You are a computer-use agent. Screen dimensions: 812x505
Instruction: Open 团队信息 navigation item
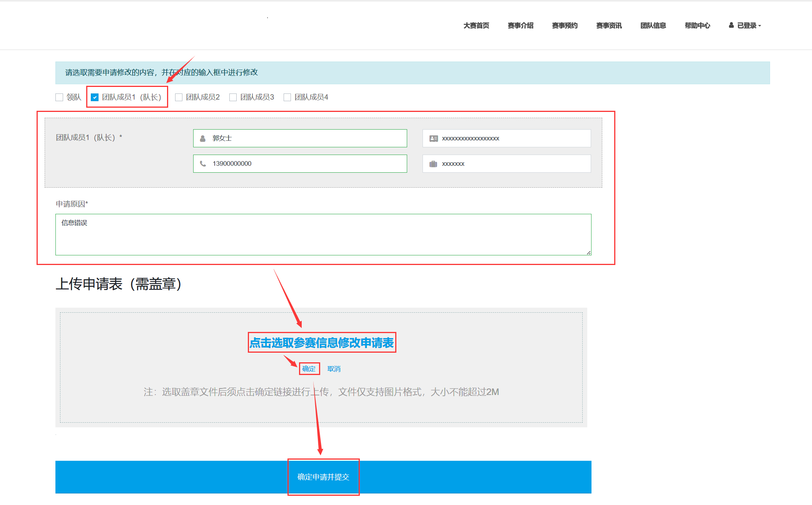click(653, 25)
